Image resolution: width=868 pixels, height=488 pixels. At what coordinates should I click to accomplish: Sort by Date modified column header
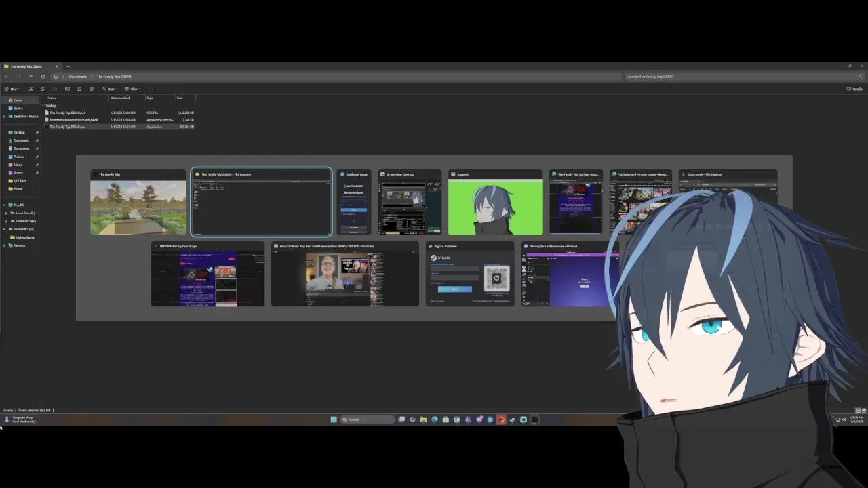coord(119,98)
